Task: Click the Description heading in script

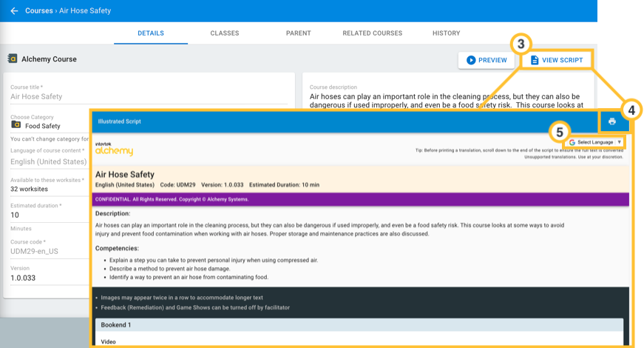Action: (113, 213)
